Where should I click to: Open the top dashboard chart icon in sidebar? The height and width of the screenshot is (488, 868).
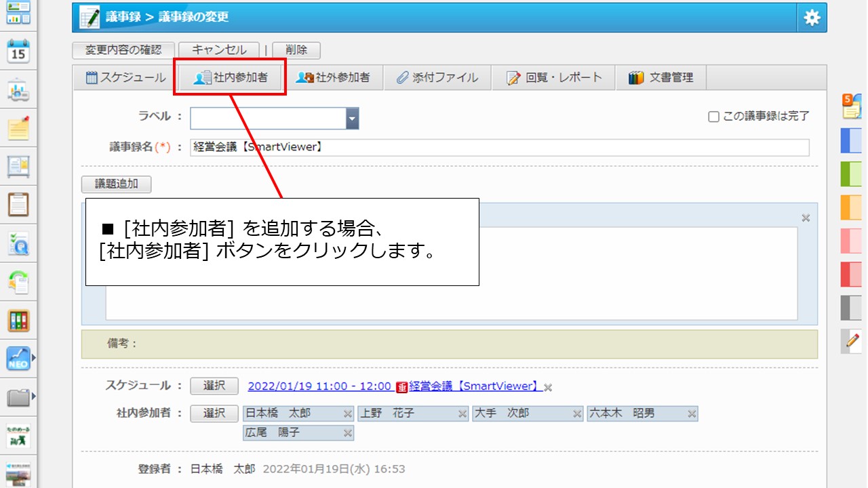pos(18,13)
